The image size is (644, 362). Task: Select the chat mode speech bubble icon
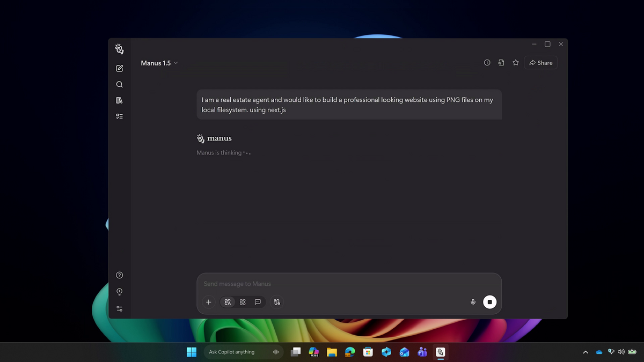point(258,302)
